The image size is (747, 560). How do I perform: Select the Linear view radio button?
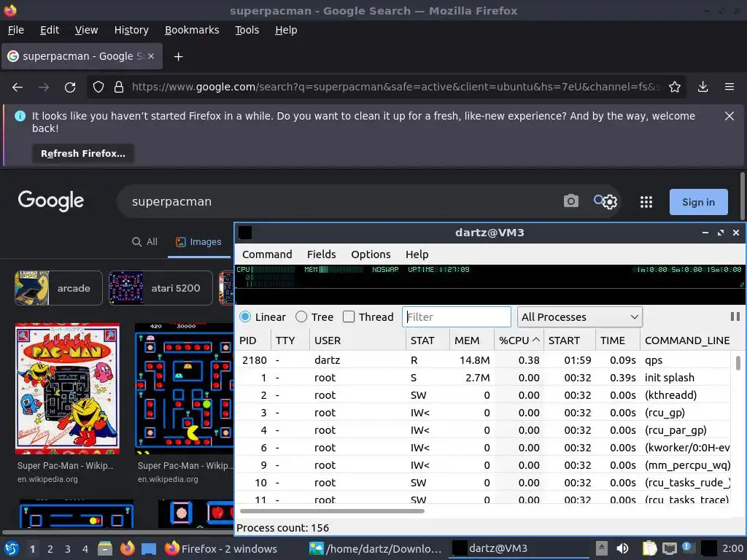click(x=245, y=316)
